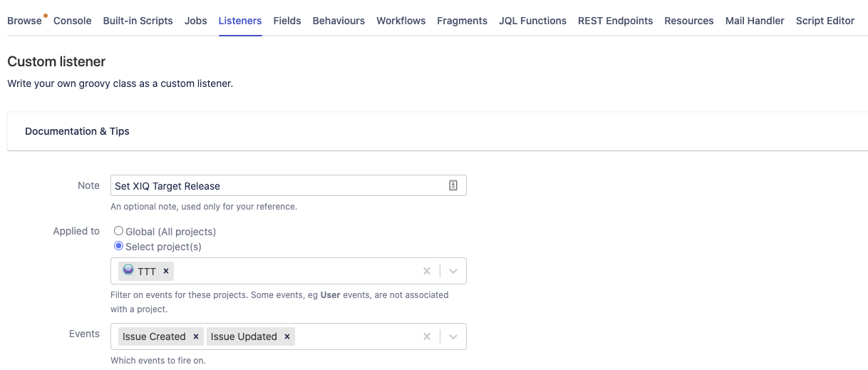Switch to the Console tab
Screen dimensions: 868x370
[x=73, y=21]
